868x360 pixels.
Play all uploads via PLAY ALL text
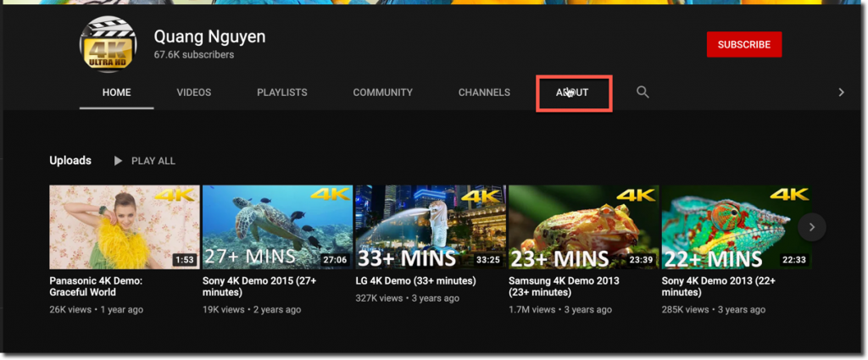click(153, 161)
